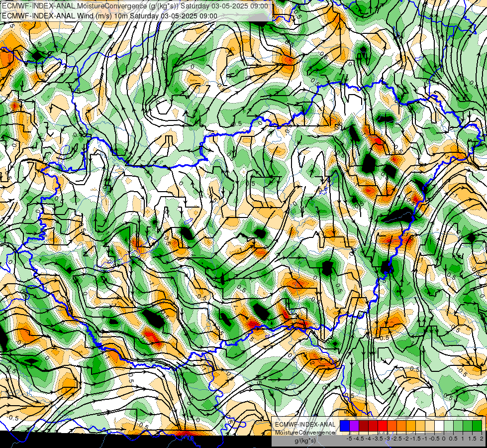Click the Wind (m/s) 10m title line
This screenshot has height=448, width=487.
[x=109, y=16]
